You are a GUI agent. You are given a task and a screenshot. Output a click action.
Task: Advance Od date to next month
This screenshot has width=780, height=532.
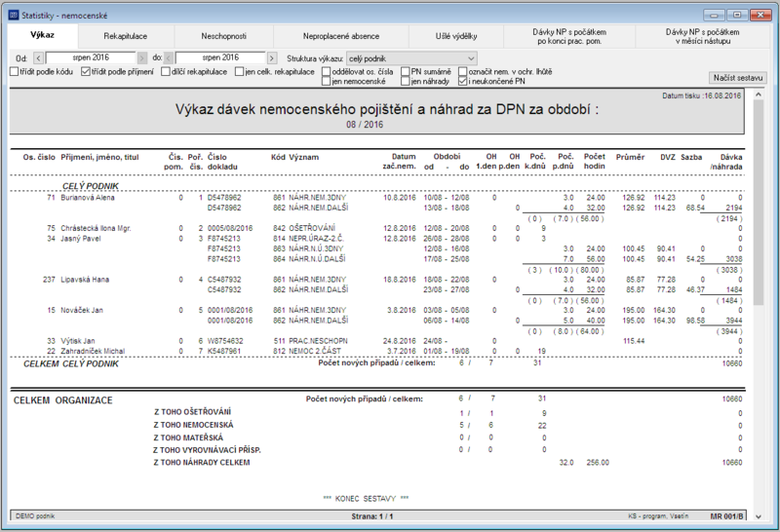141,58
